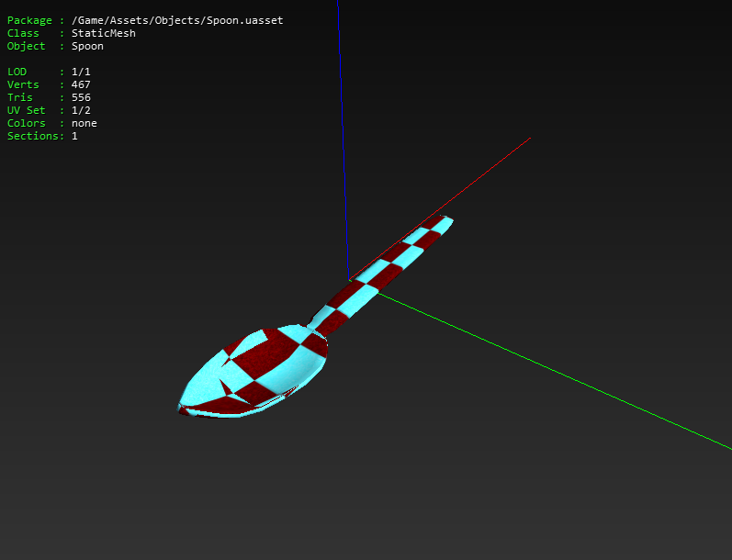Viewport: 732px width, 560px height.
Task: Click the blue vertical Z axis line
Action: pos(343,140)
